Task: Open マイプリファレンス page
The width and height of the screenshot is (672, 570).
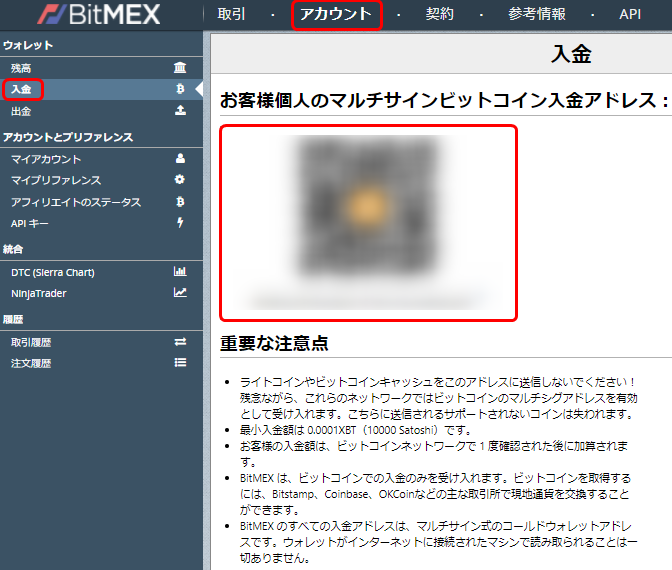Action: 56,180
